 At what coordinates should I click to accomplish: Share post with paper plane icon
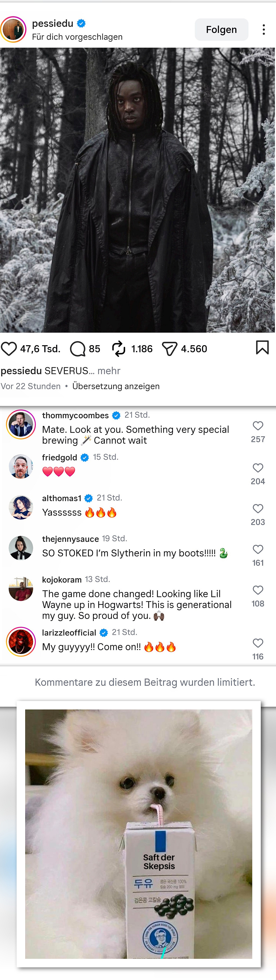[169, 348]
